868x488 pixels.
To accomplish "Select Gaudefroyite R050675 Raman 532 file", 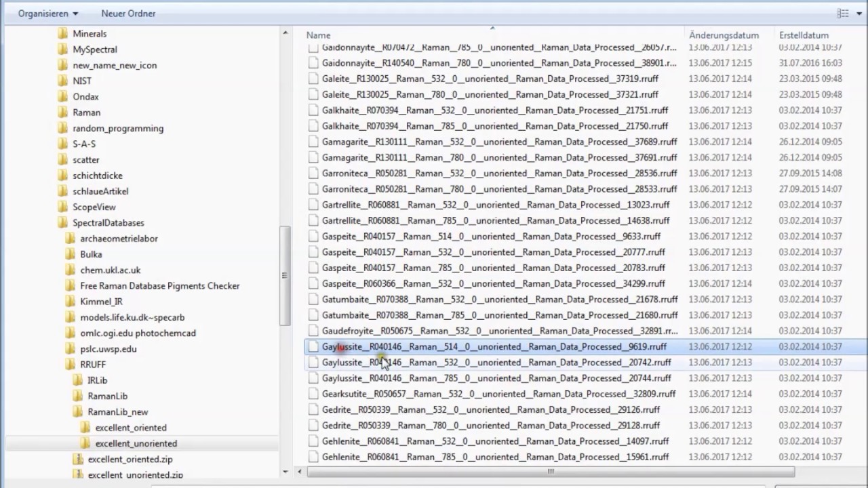I will point(499,331).
